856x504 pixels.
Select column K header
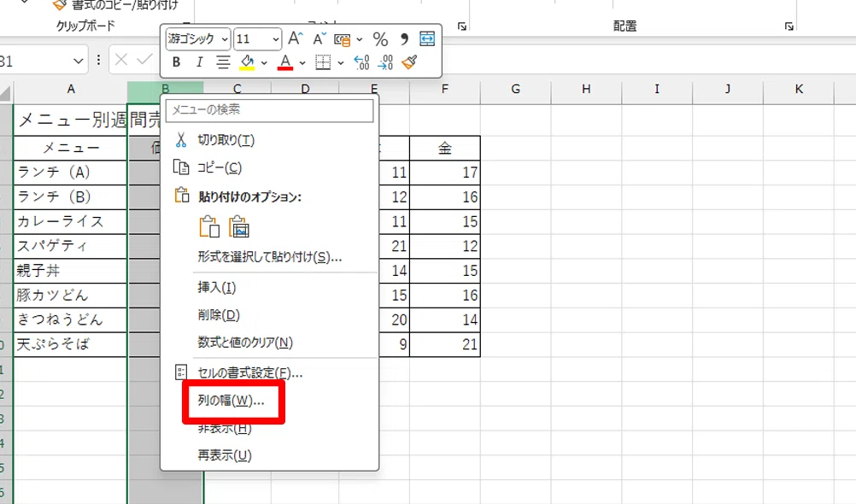tap(799, 90)
